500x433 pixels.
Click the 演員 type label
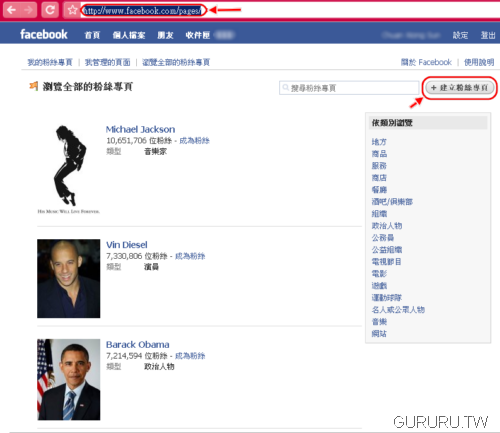pyautogui.click(x=151, y=267)
